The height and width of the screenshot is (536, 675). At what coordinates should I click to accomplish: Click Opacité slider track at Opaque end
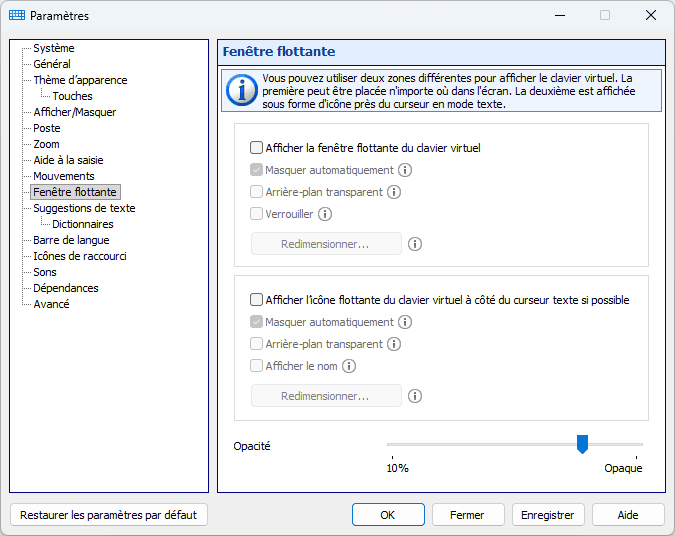[636, 444]
